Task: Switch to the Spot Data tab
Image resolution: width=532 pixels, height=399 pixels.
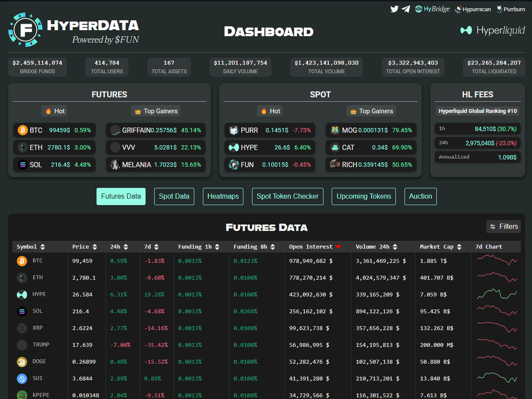Action: (174, 196)
